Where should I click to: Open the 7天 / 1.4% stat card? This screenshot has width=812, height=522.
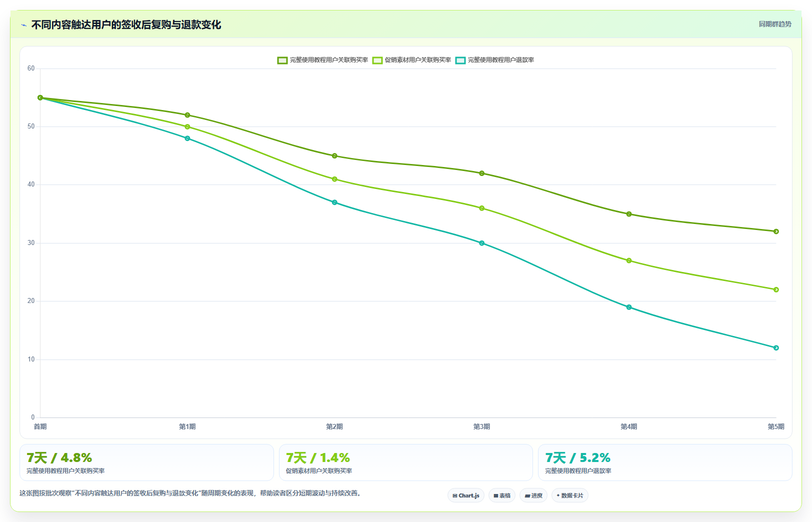406,462
